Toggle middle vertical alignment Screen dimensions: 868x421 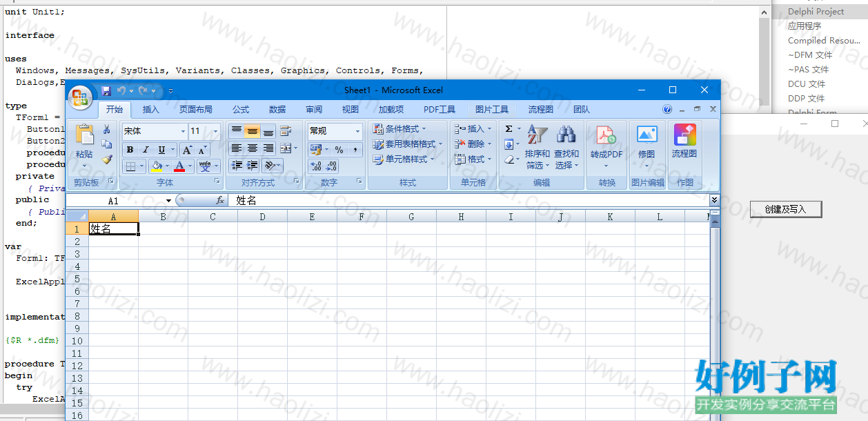[253, 130]
